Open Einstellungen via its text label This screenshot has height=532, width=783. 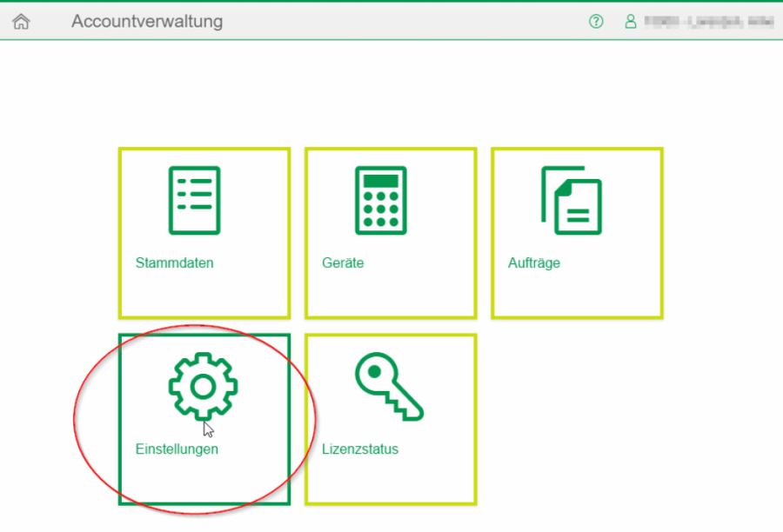(177, 449)
